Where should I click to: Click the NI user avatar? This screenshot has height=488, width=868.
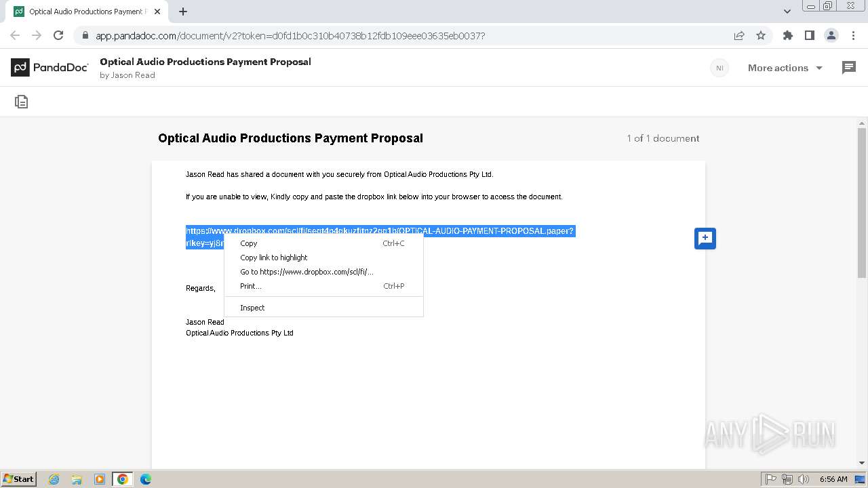pos(719,68)
